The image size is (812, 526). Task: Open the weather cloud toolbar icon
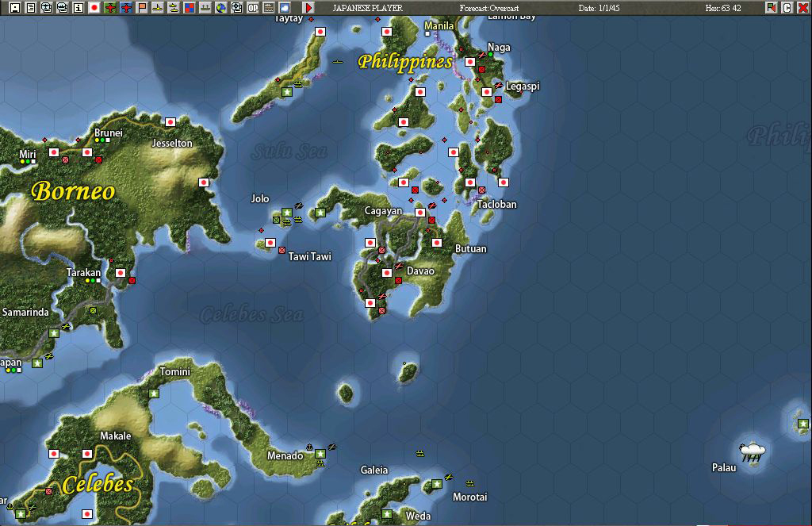(x=285, y=8)
